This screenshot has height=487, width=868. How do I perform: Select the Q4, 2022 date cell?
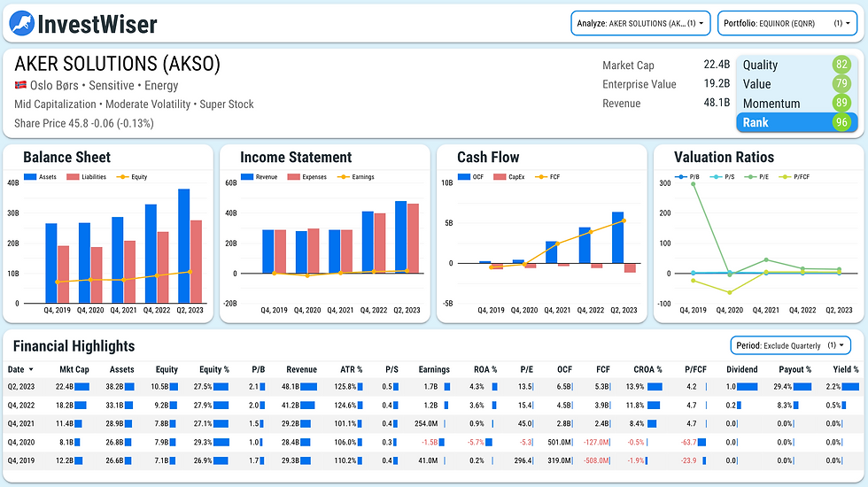(21, 406)
